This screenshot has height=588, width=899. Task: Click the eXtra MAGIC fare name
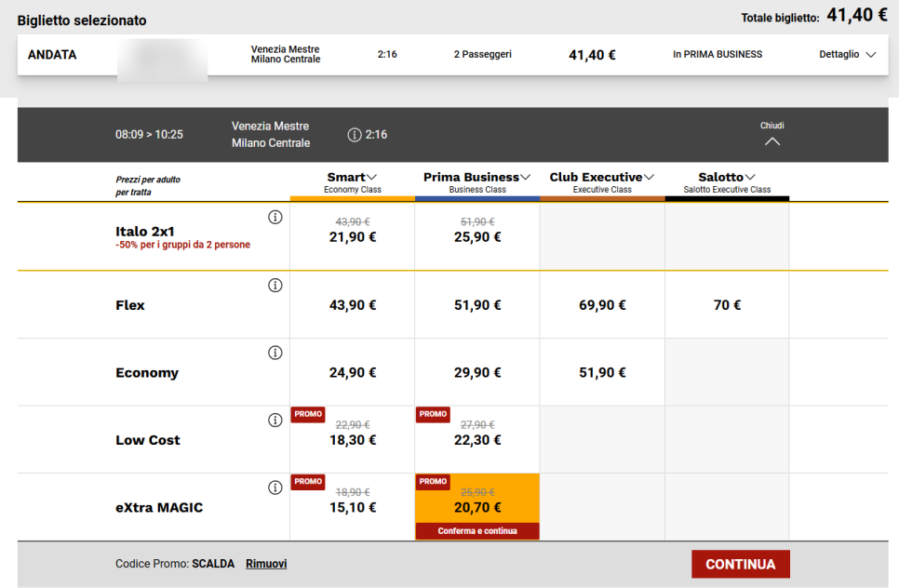pyautogui.click(x=159, y=508)
